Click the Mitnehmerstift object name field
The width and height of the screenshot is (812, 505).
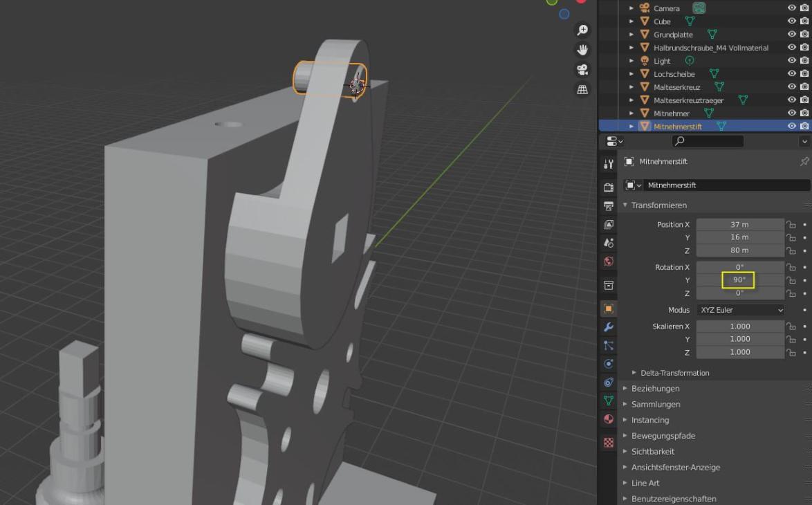point(726,185)
